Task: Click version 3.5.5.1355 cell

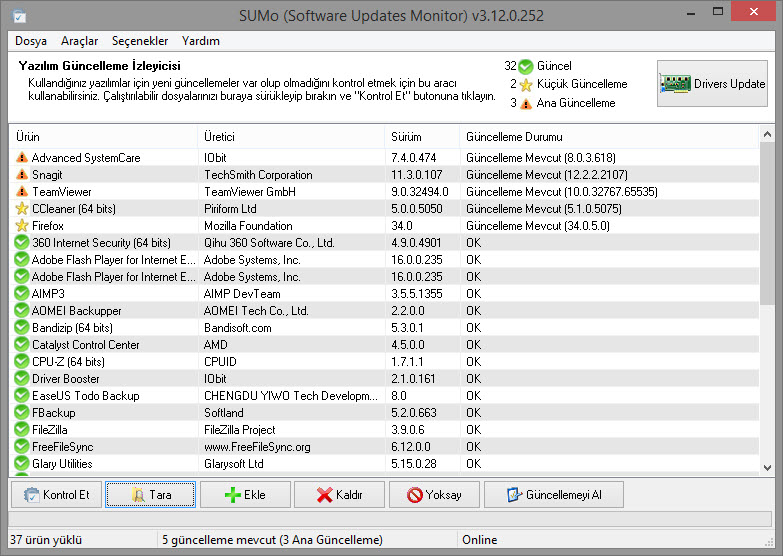Action: click(416, 294)
